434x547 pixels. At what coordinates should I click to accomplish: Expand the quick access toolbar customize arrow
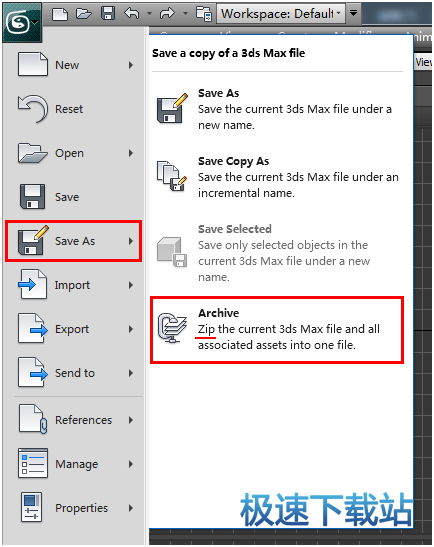click(x=353, y=13)
